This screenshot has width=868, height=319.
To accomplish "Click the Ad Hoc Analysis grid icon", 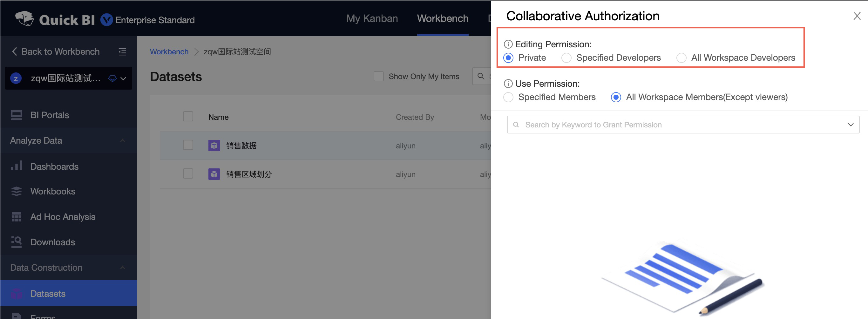I will coord(16,217).
